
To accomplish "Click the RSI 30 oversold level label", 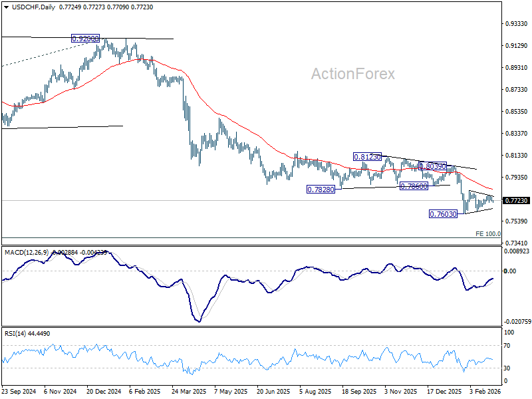I will pyautogui.click(x=507, y=368).
